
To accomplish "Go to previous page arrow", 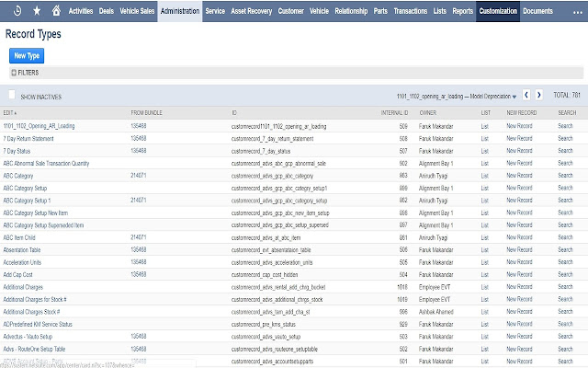I will coord(526,95).
